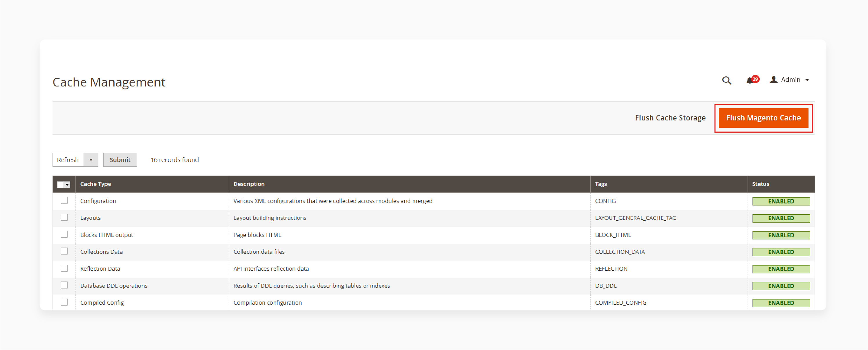The width and height of the screenshot is (868, 350).
Task: Click the Cache Type column header
Action: (x=152, y=184)
